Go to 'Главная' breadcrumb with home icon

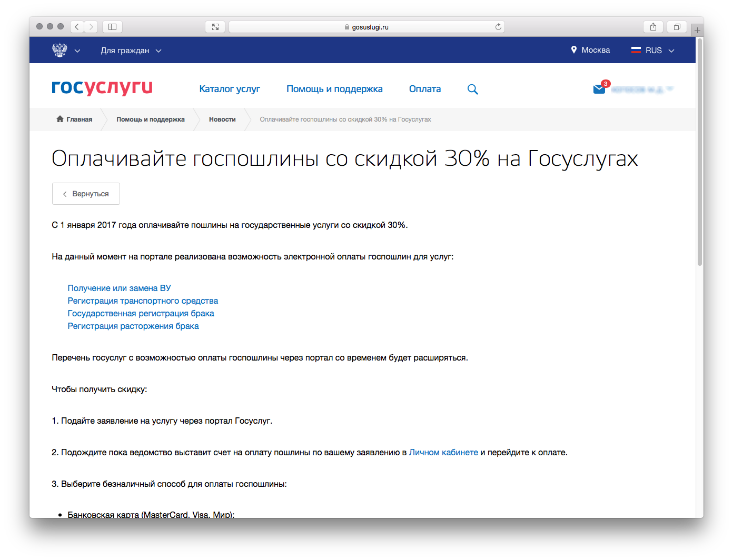74,119
